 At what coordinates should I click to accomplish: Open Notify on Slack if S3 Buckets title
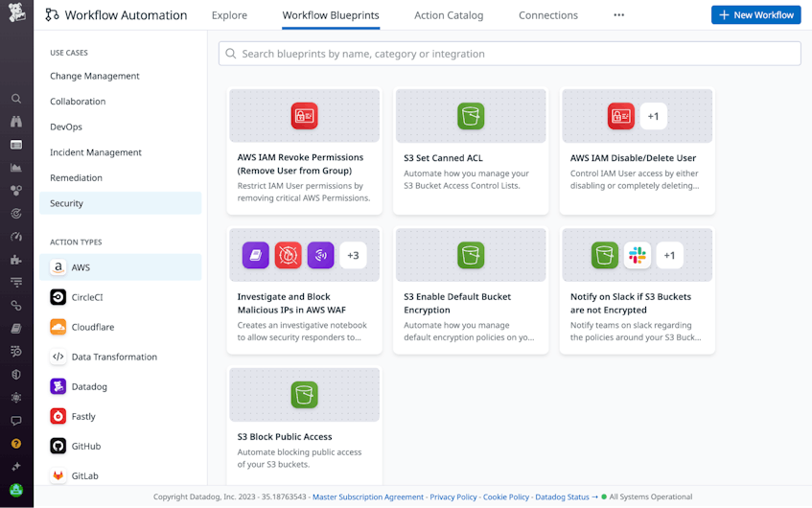631,303
